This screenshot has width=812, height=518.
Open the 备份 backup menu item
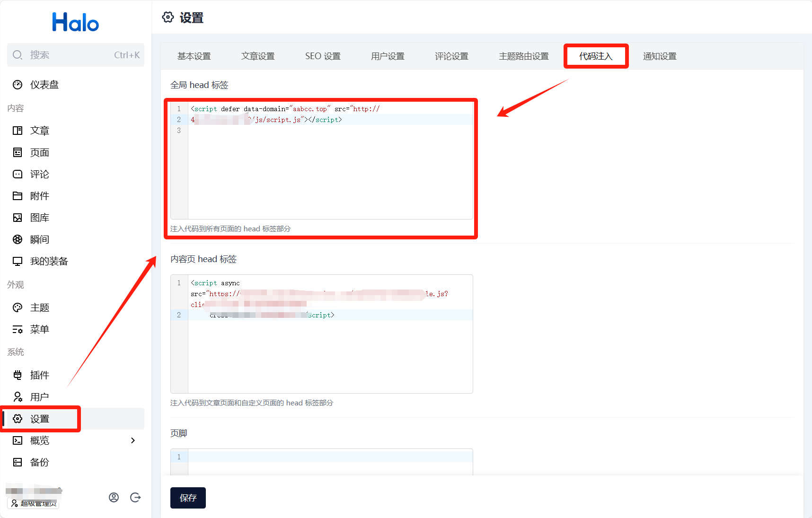(40, 462)
